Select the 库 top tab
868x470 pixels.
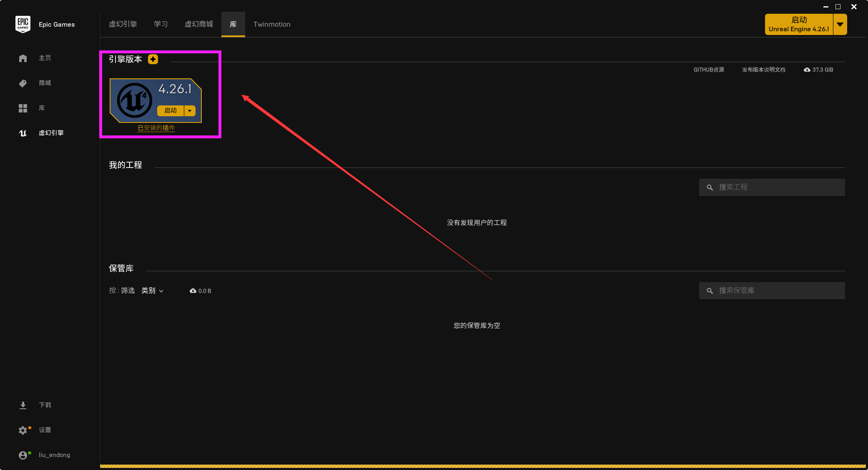click(x=233, y=24)
